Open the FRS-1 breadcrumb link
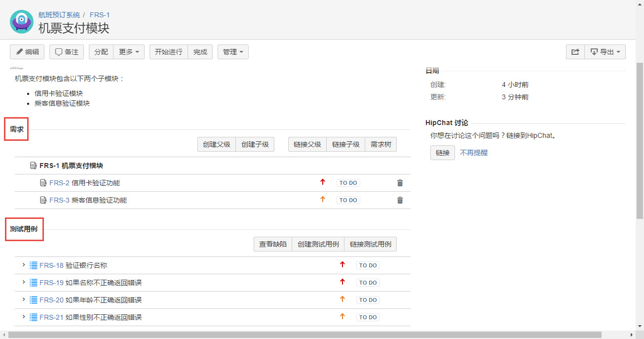 [x=100, y=15]
